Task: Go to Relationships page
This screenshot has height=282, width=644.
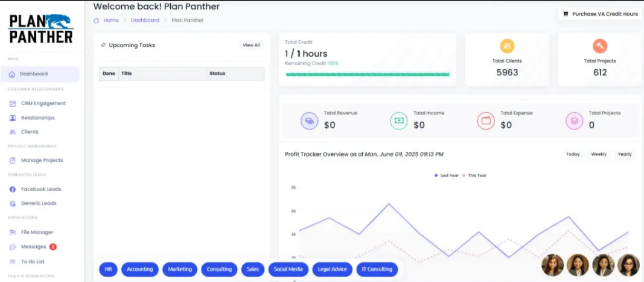Action: [x=38, y=117]
